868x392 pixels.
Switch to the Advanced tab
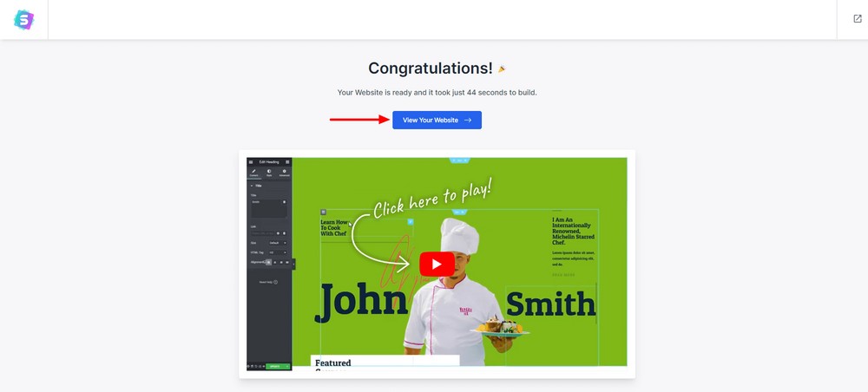point(284,173)
